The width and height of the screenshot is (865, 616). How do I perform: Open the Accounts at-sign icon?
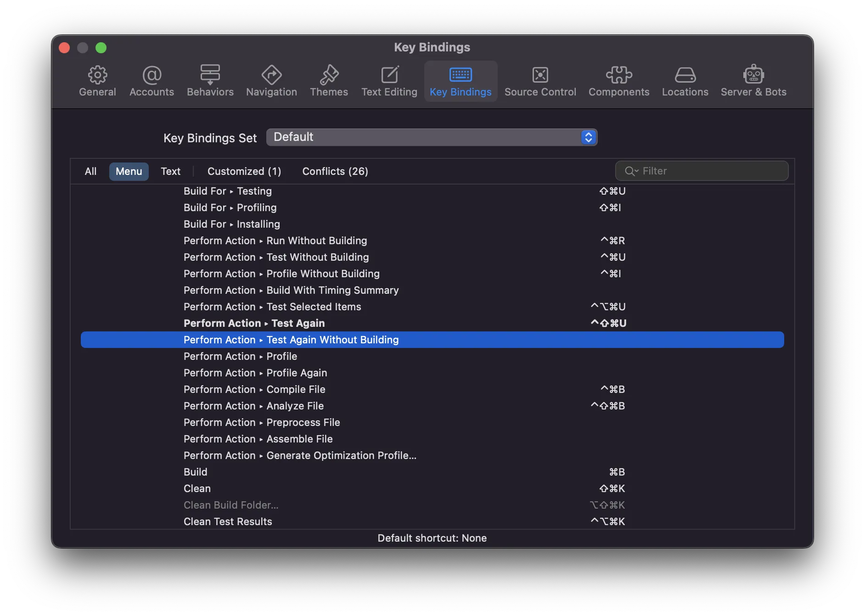tap(152, 75)
